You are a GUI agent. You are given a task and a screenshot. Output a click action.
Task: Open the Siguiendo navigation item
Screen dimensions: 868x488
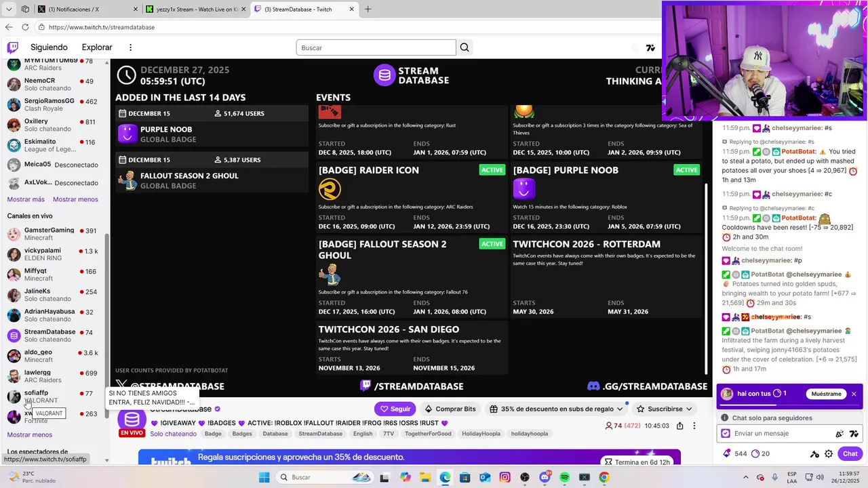point(49,47)
